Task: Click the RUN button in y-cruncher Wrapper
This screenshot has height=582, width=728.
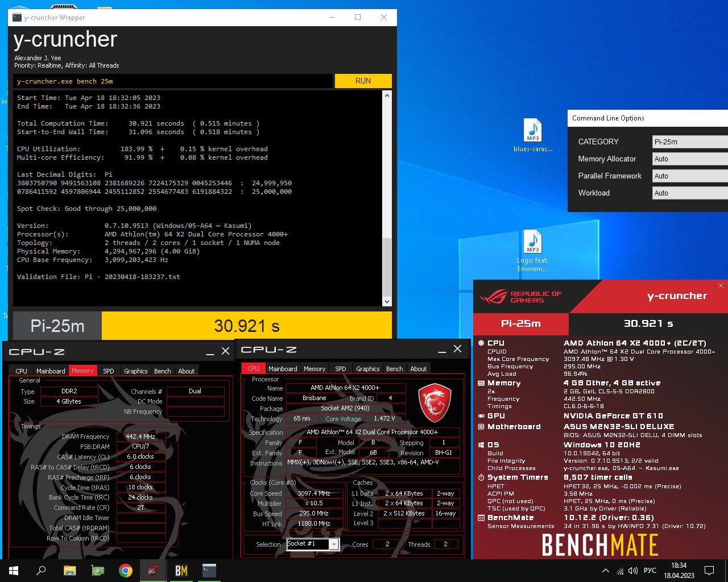Action: 363,81
